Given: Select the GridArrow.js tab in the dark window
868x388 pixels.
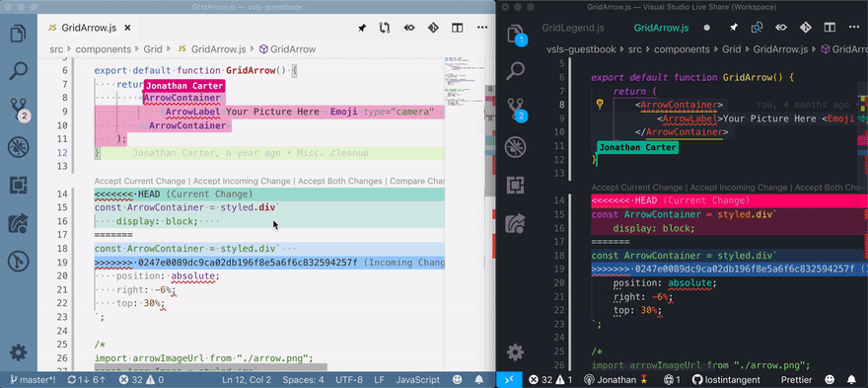Looking at the screenshot, I should [x=661, y=28].
